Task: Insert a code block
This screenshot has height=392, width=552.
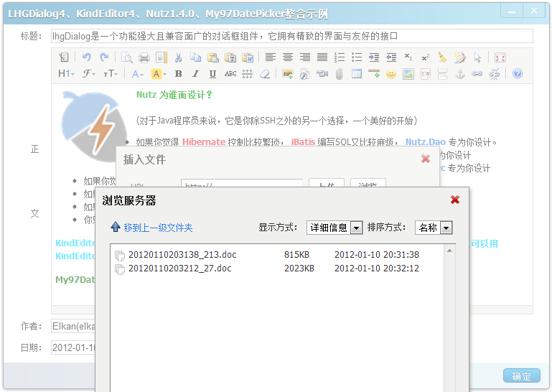Action: click(x=426, y=74)
